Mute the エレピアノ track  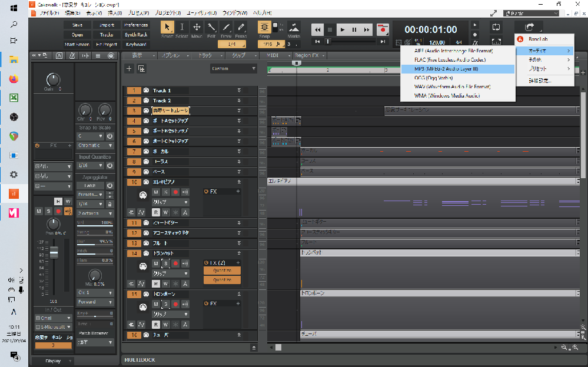coord(156,192)
